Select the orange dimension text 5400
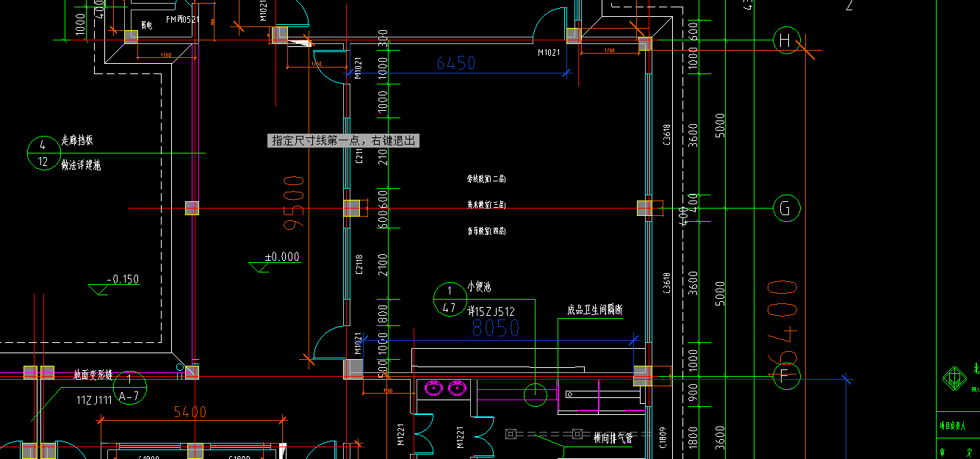Viewport: 980px width, 459px height. [x=190, y=412]
